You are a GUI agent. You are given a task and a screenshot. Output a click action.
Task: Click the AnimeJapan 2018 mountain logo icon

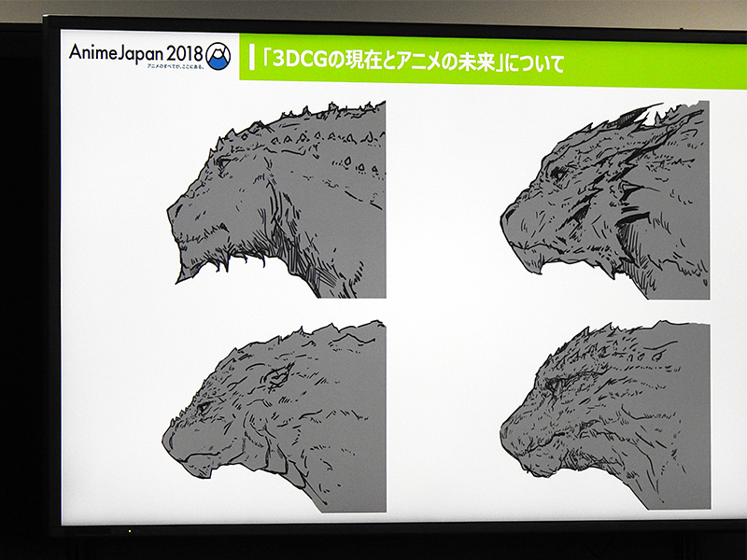218,57
